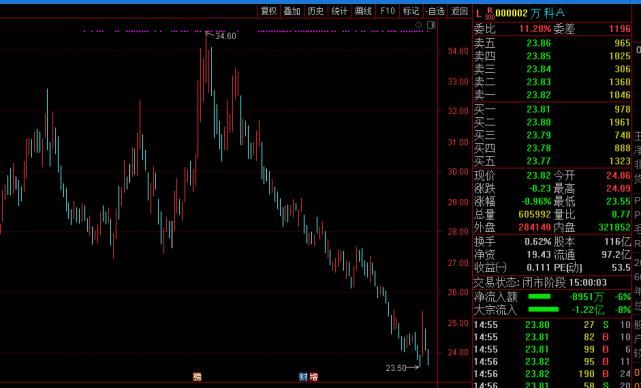The image size is (641, 388).
Task: Select the 买二 price 23.80
Action: pyautogui.click(x=538, y=122)
